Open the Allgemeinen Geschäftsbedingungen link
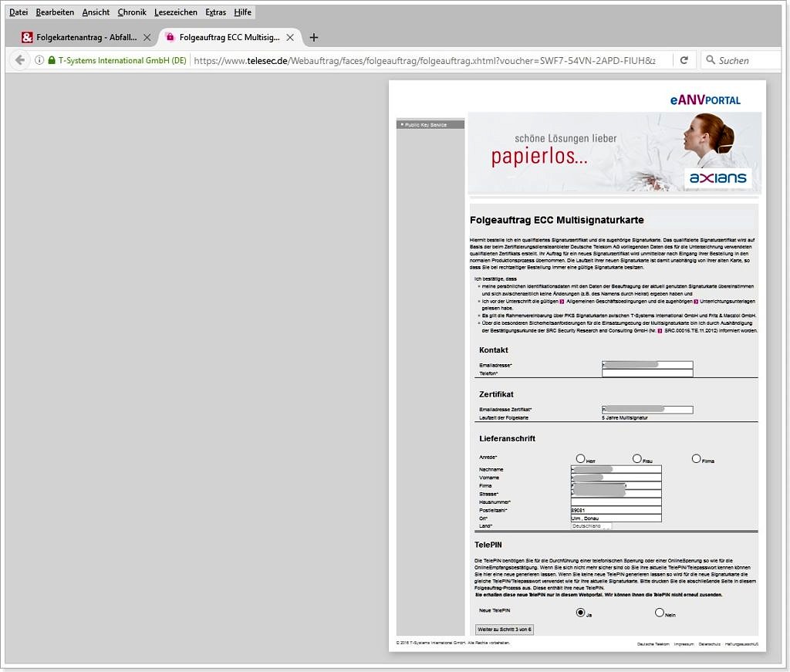 tap(603, 301)
